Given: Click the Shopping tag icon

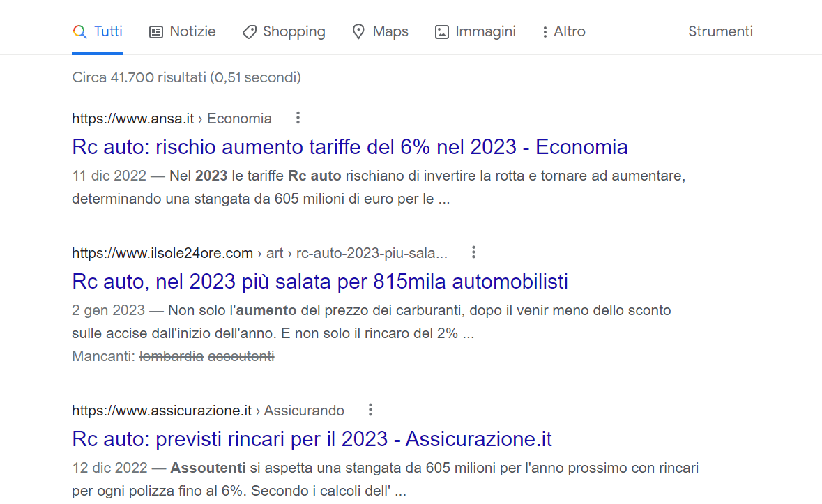Looking at the screenshot, I should coord(250,32).
